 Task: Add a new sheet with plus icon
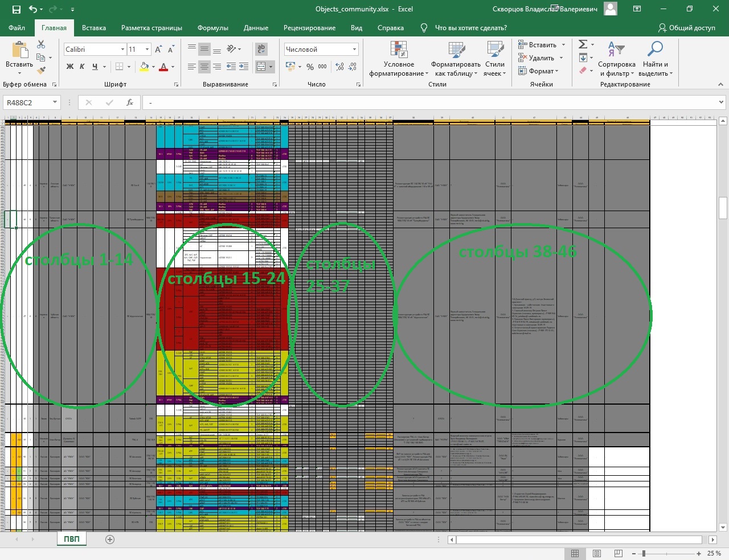tap(110, 540)
